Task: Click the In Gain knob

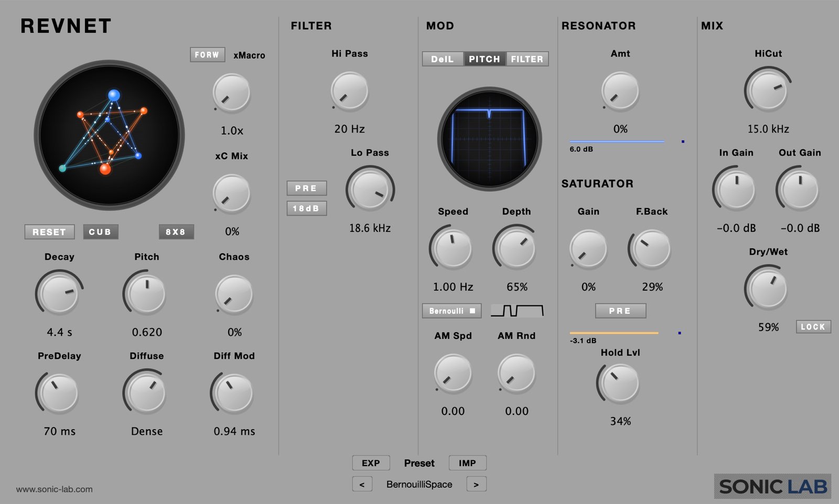Action: pos(736,189)
